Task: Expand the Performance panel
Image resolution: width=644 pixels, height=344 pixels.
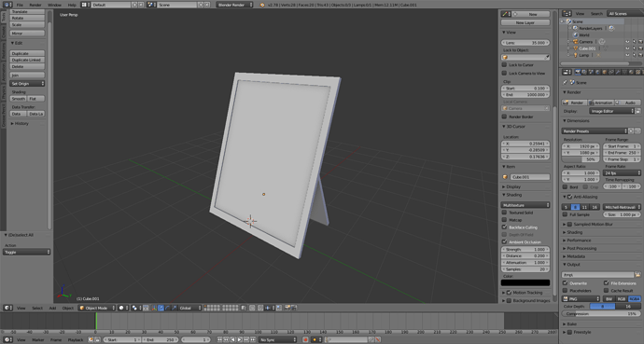Action: 579,241
